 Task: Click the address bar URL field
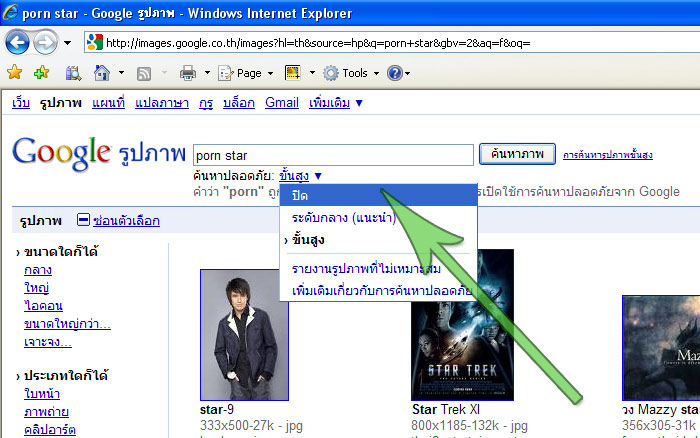coord(392,43)
